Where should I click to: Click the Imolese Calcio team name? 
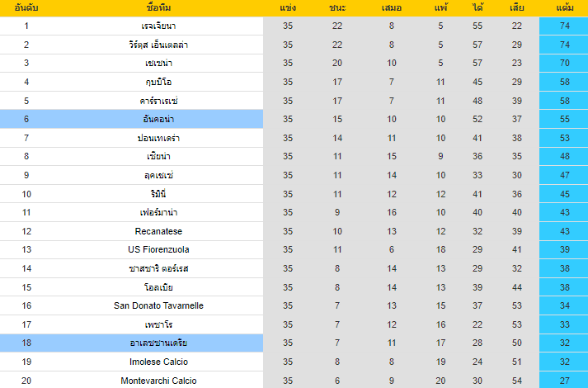click(x=158, y=362)
